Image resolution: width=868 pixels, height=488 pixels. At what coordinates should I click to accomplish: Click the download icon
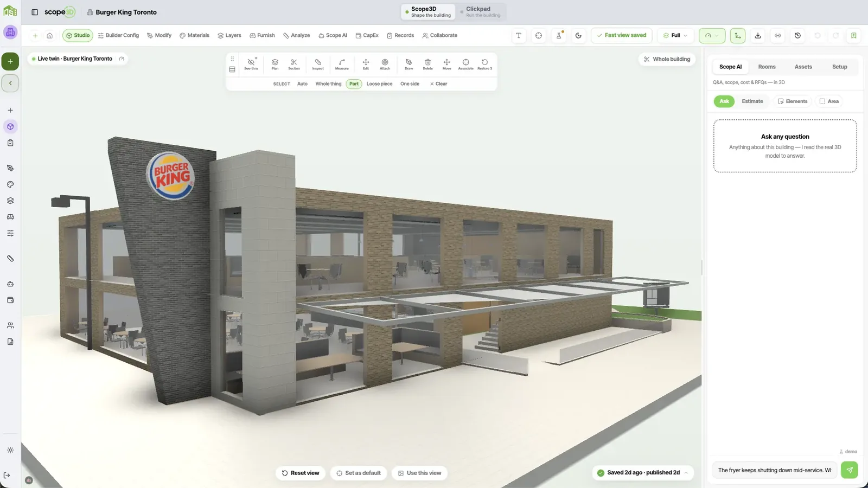[x=758, y=36]
